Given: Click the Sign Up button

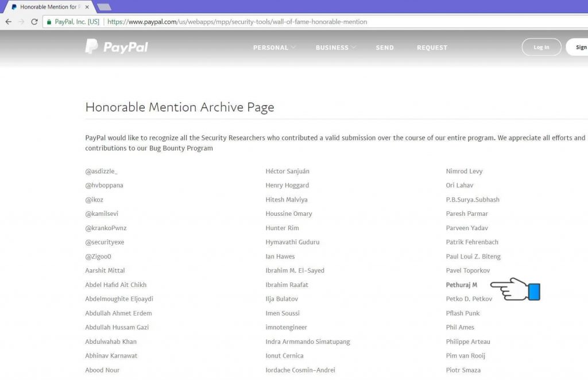Looking at the screenshot, I should pyautogui.click(x=578, y=47).
